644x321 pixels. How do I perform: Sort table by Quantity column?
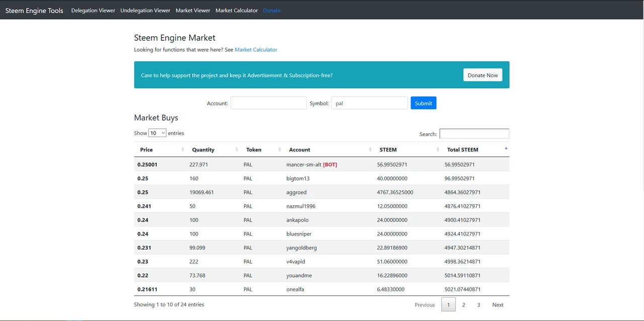[x=213, y=149]
